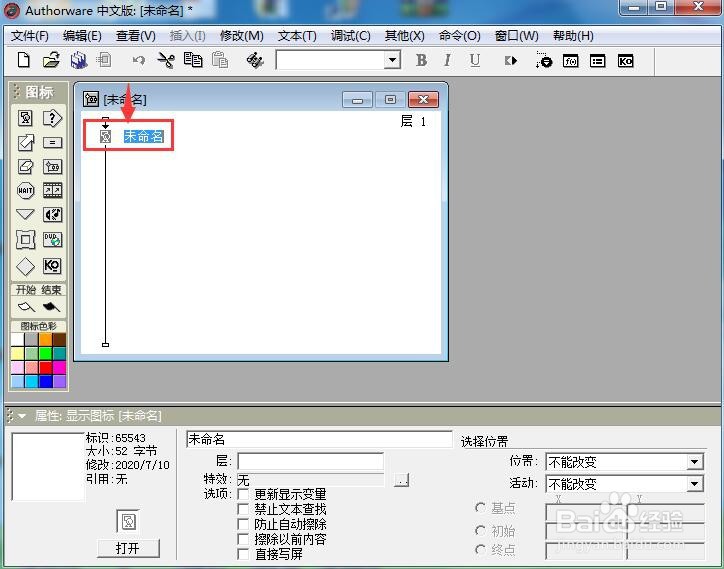Click the Import toolbar icon
This screenshot has height=569, width=724.
coord(104,60)
